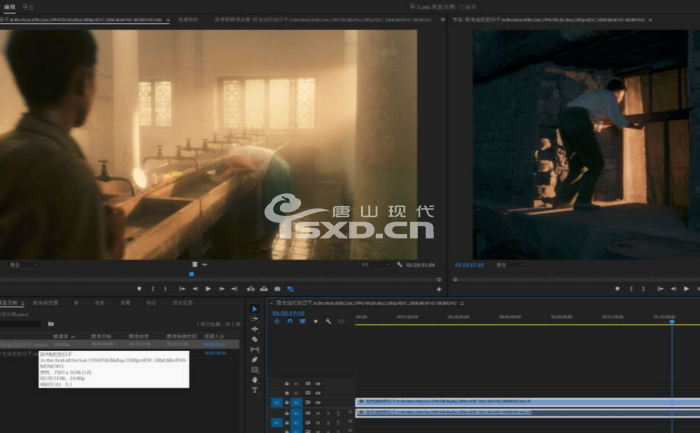Image resolution: width=700 pixels, height=433 pixels.
Task: Open Program monitor panel menu
Action: 650,20
